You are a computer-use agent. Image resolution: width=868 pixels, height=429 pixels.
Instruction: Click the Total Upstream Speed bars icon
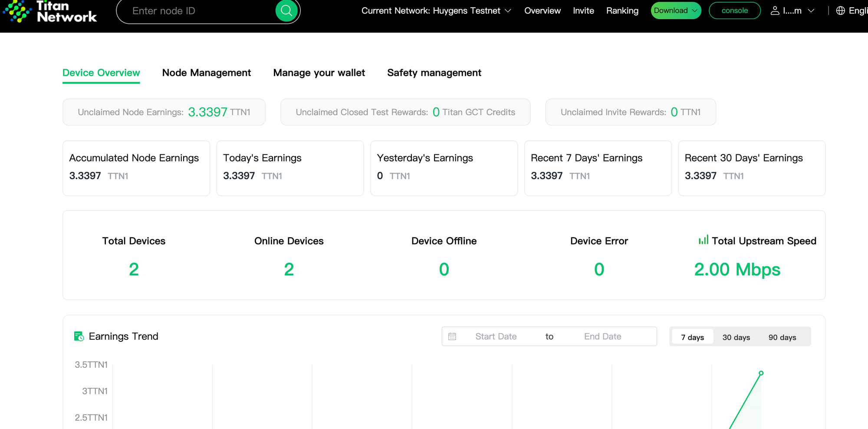pyautogui.click(x=703, y=240)
